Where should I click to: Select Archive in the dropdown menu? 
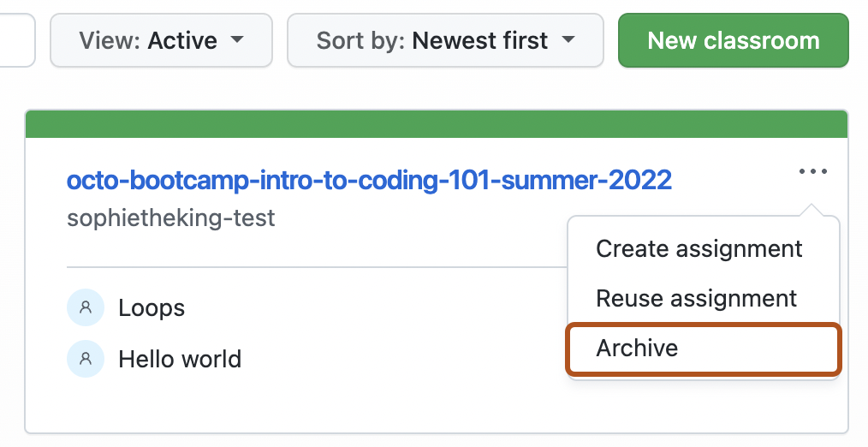click(x=704, y=349)
